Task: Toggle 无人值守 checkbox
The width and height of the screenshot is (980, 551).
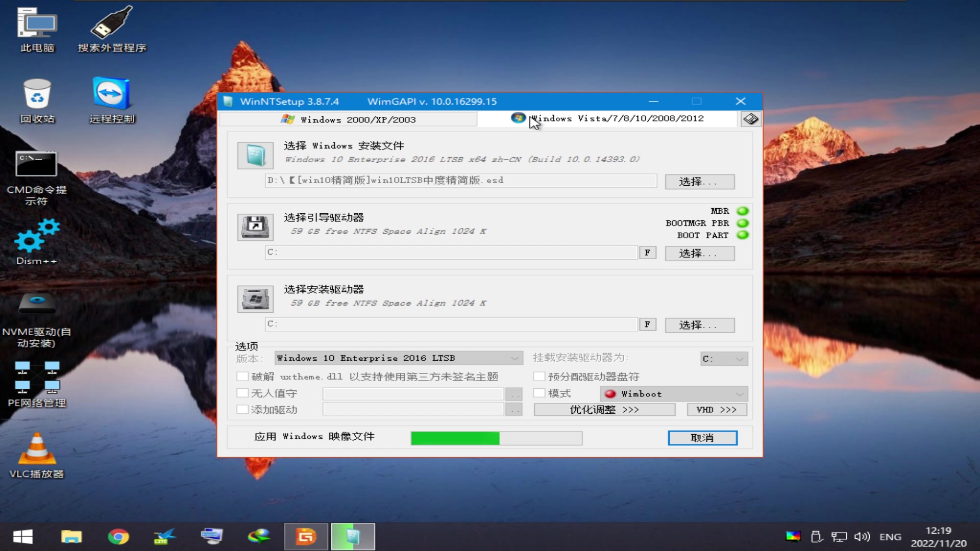Action: (x=243, y=393)
